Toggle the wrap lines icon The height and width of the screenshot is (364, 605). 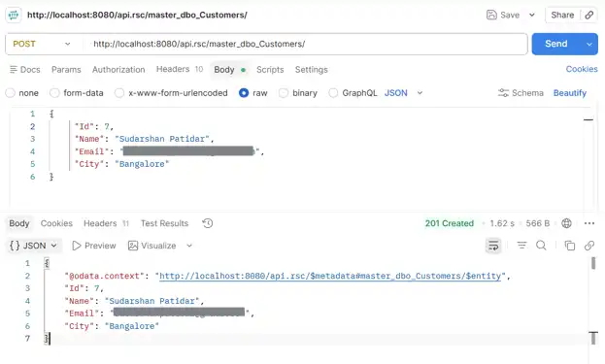click(x=493, y=246)
